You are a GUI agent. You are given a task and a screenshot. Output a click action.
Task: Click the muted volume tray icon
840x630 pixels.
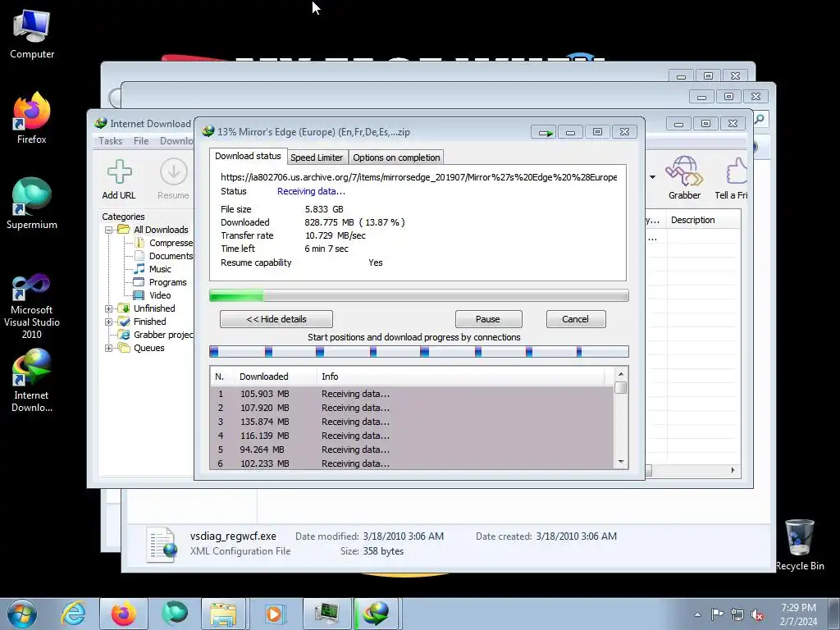(x=757, y=614)
